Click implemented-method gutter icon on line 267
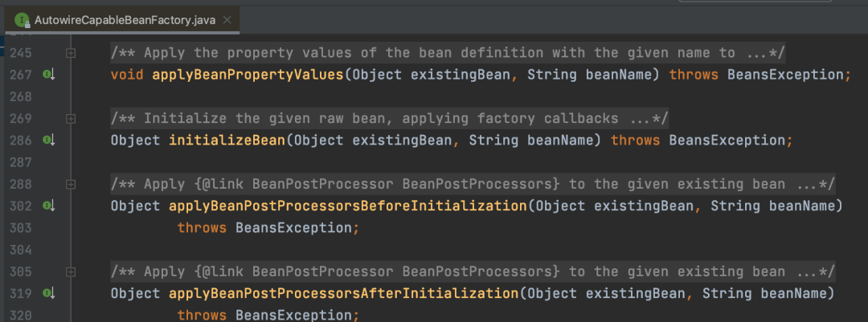Image resolution: width=868 pixels, height=322 pixels. (x=49, y=75)
